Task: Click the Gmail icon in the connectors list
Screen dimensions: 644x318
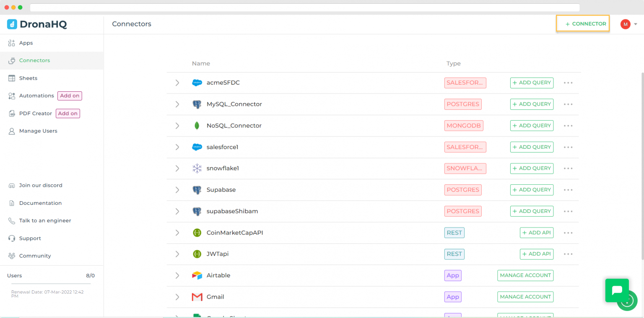Action: [197, 297]
